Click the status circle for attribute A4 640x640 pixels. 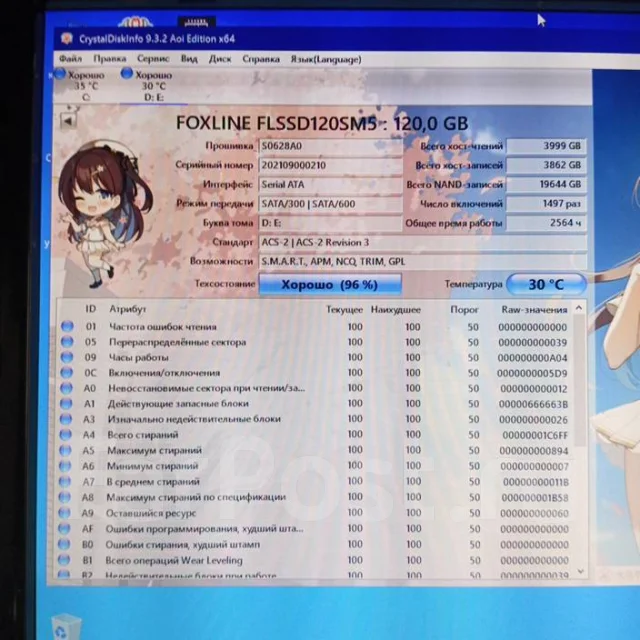click(x=66, y=434)
